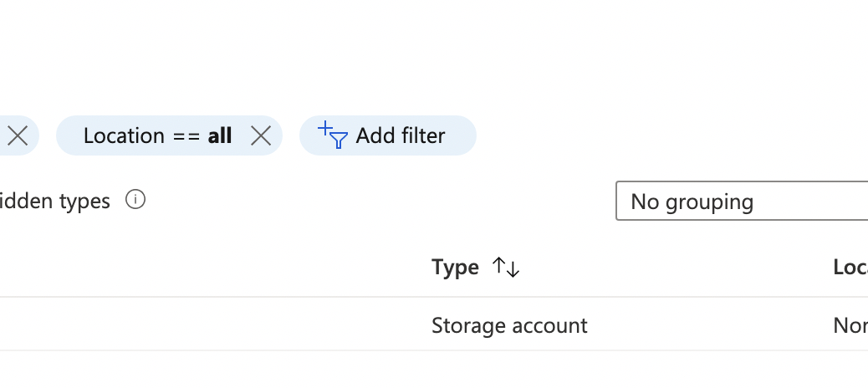Toggle the show hidden types label
The width and height of the screenshot is (868, 388).
point(54,201)
